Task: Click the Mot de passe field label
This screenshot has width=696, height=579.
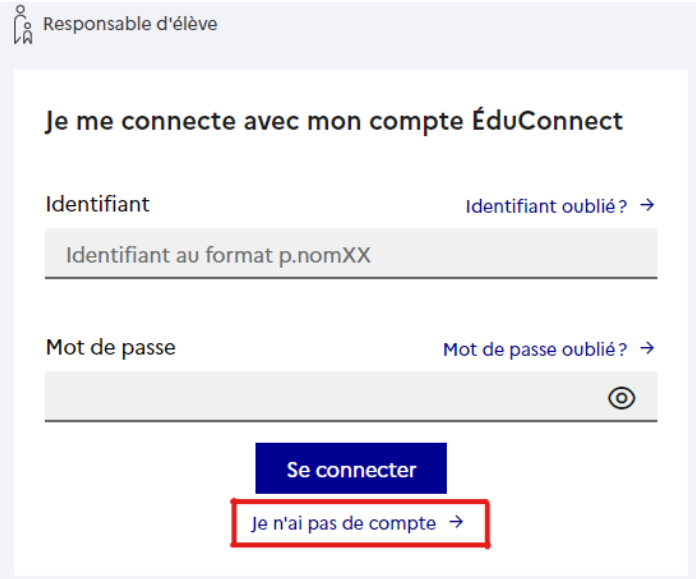Action: tap(111, 348)
